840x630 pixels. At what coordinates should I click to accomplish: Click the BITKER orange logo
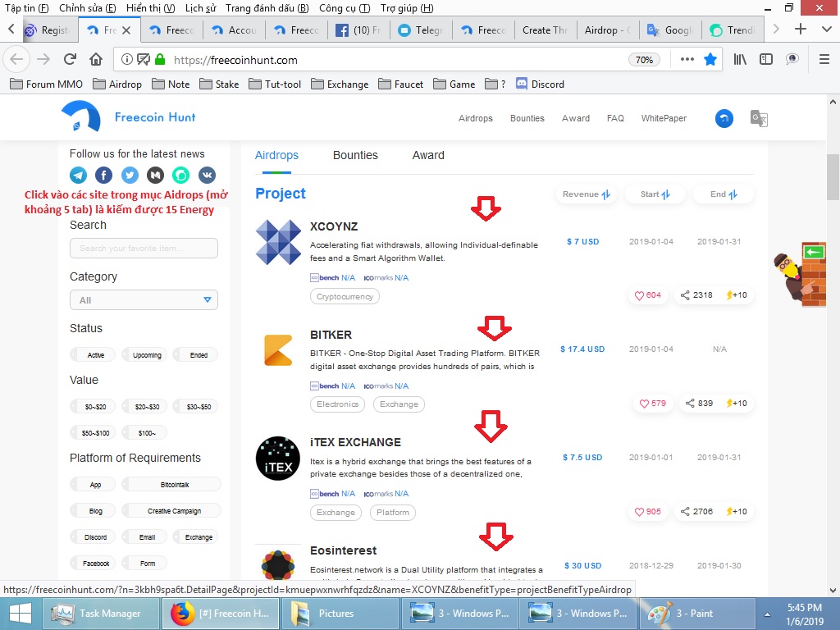(278, 350)
